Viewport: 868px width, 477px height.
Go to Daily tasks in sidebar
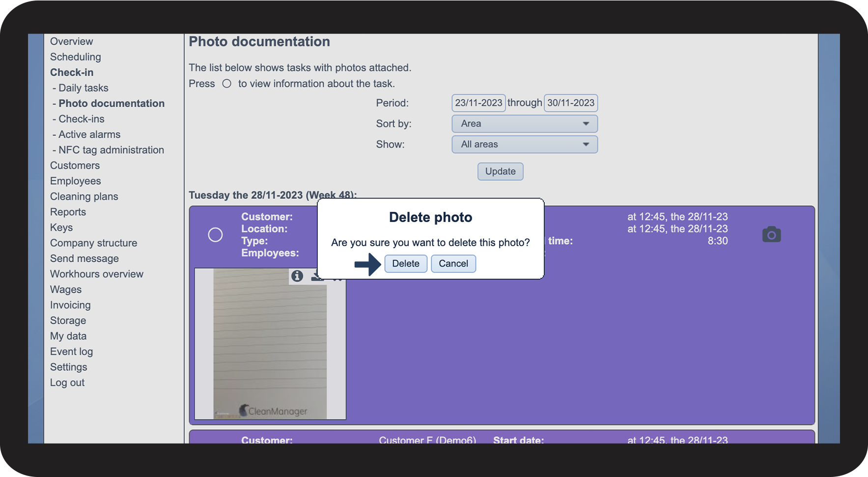84,88
